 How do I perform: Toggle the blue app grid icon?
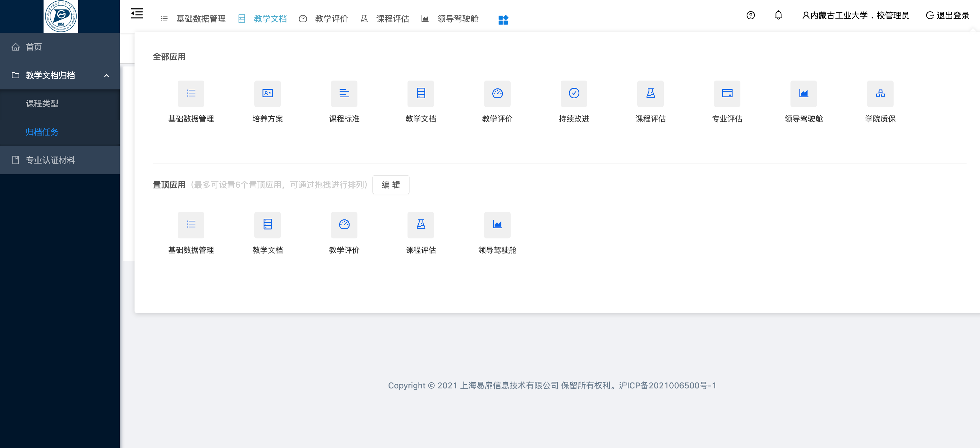[x=503, y=20]
